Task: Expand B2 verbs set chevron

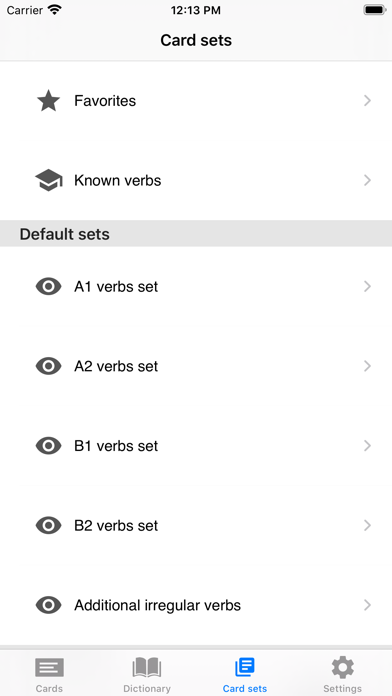Action: pos(367,526)
